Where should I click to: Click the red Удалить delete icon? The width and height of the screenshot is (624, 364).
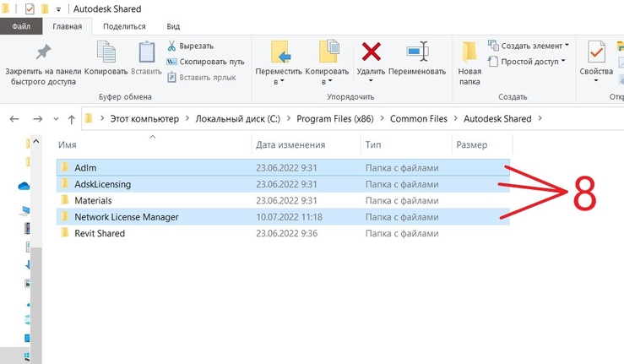[x=371, y=52]
